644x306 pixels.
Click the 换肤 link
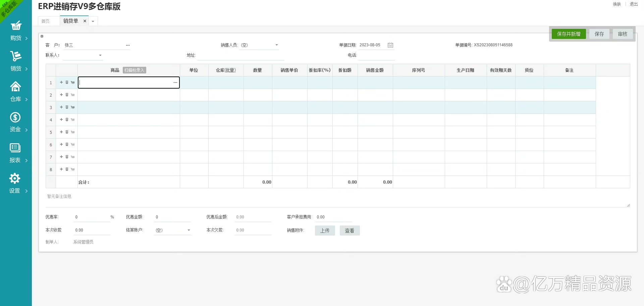tap(617, 4)
